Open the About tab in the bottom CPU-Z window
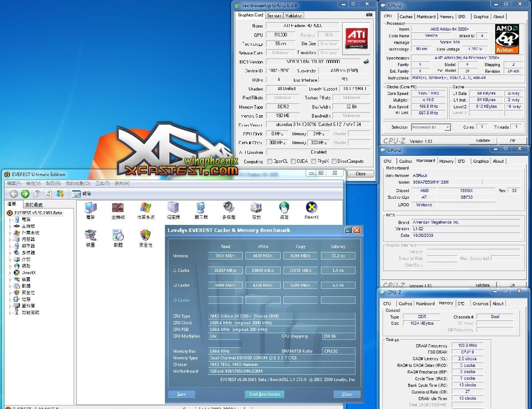 (x=498, y=304)
